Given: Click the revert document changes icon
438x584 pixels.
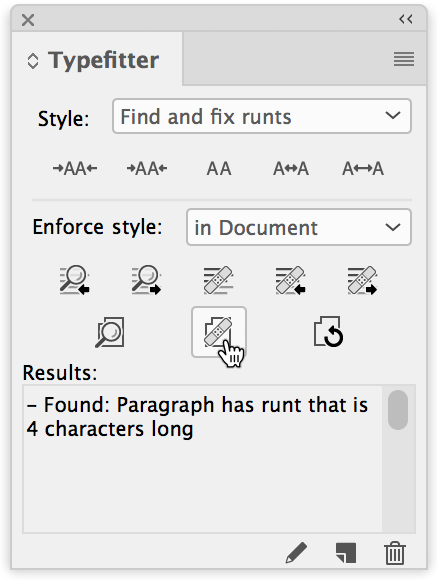Looking at the screenshot, I should pyautogui.click(x=328, y=332).
